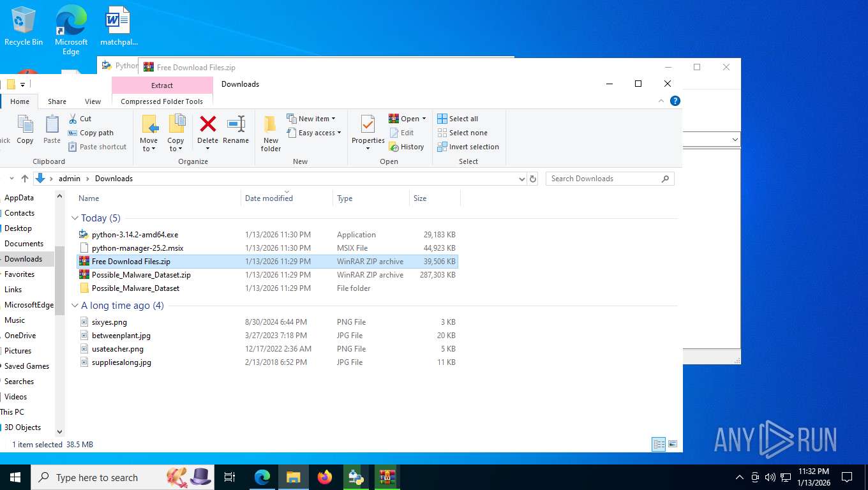Open the Explorer help icon
The width and height of the screenshot is (868, 490).
[x=675, y=101]
